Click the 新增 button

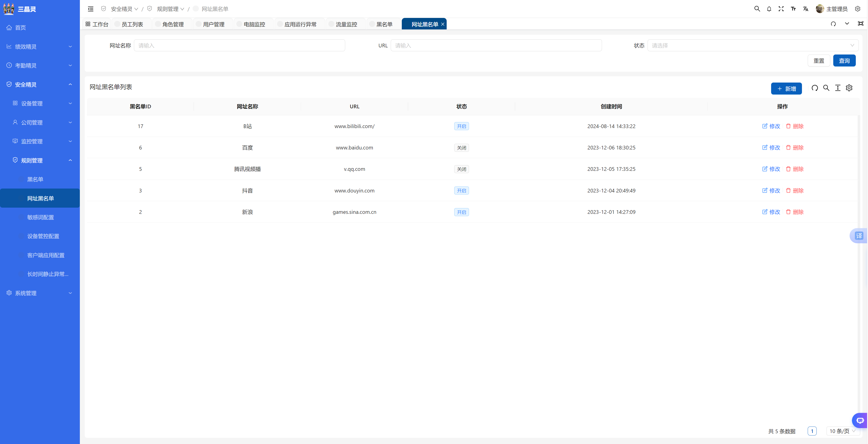click(786, 89)
